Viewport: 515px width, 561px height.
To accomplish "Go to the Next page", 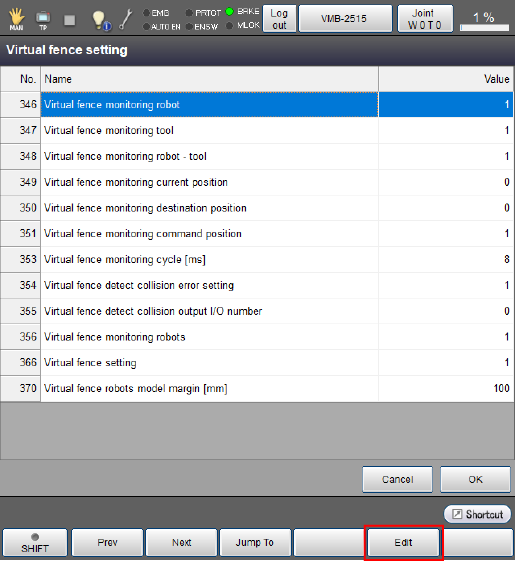I will [182, 543].
